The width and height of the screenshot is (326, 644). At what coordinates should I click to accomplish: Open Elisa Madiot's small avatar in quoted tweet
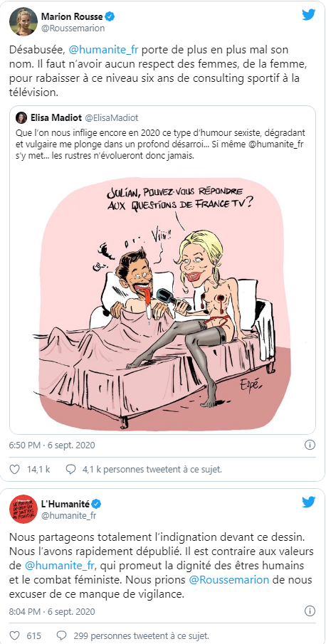click(x=21, y=118)
